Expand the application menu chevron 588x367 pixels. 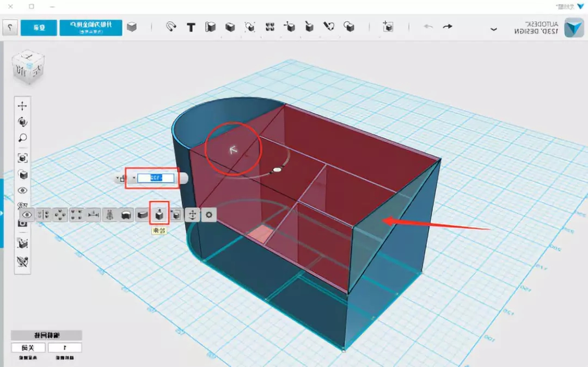coord(493,29)
